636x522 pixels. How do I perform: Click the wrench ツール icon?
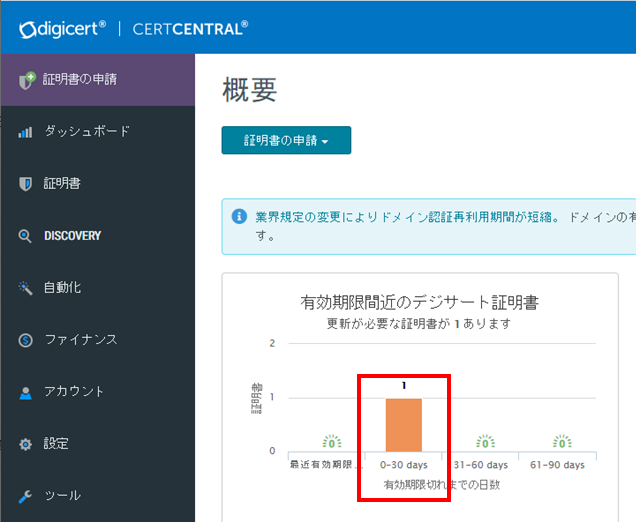click(x=25, y=496)
